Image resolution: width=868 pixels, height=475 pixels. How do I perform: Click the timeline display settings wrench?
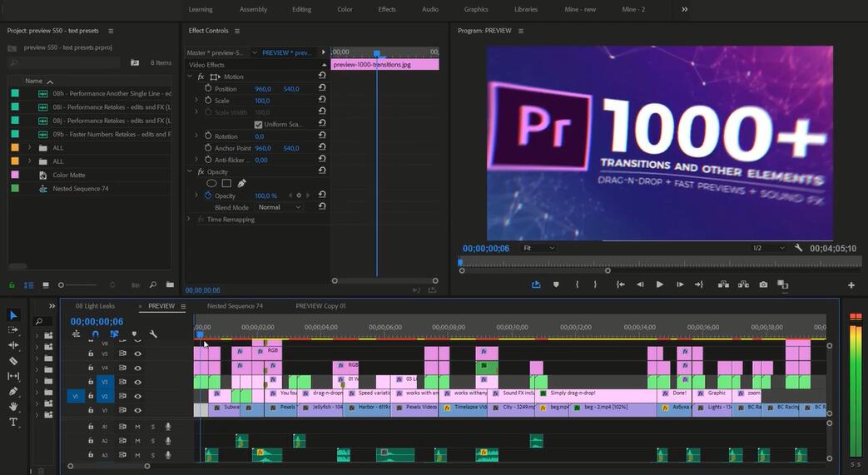pyautogui.click(x=153, y=334)
